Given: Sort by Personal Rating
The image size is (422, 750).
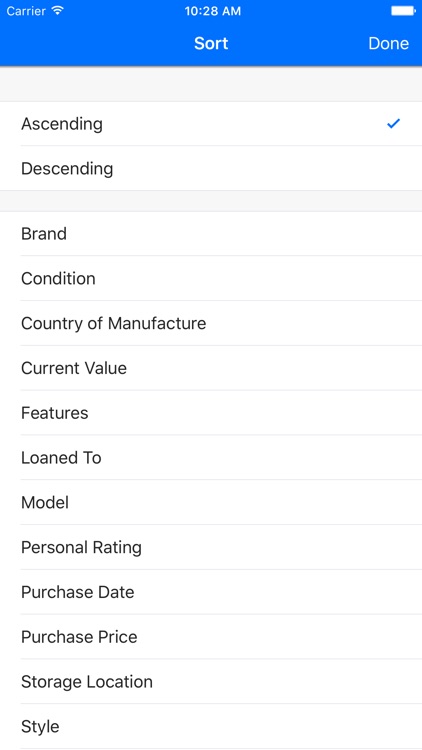Looking at the screenshot, I should pyautogui.click(x=211, y=547).
